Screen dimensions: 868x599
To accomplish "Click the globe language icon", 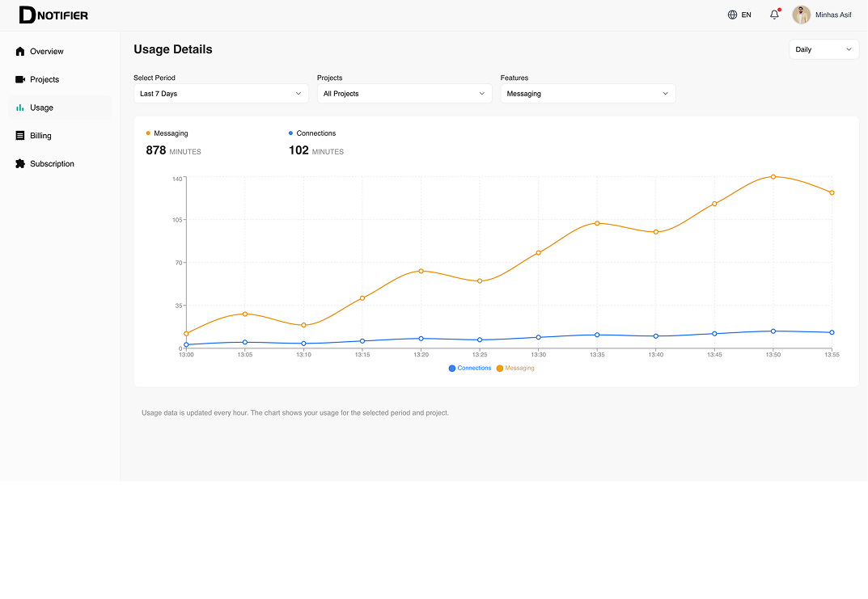I will (732, 15).
